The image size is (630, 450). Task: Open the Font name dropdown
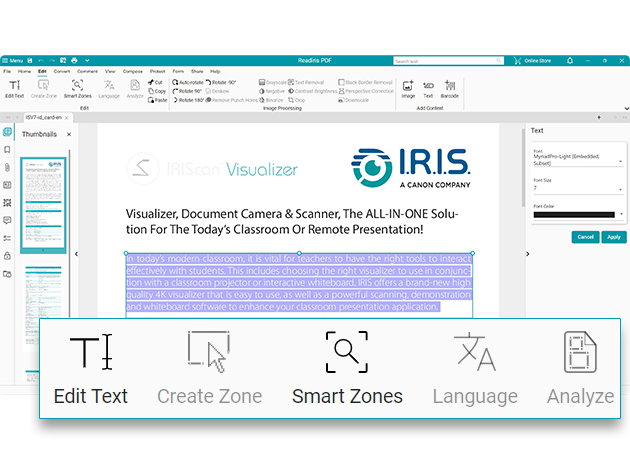tap(579, 160)
